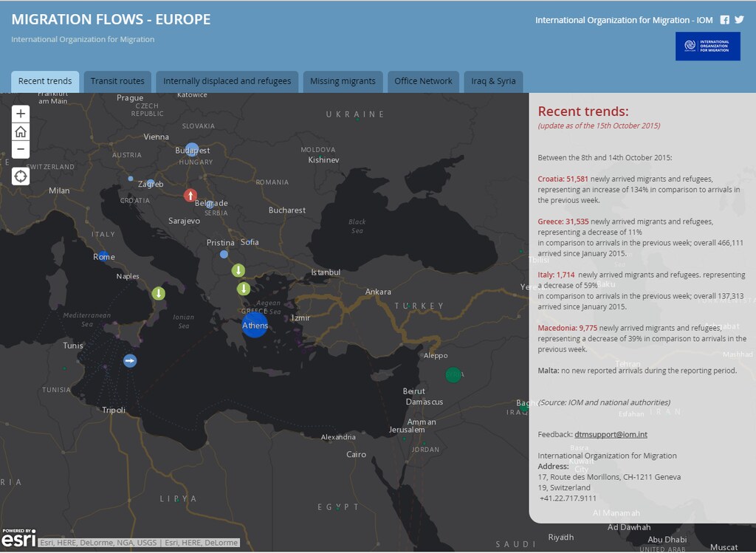This screenshot has height=553, width=756.
Task: Click the MIGRATION FLOWS - EUROPE title
Action: 111,19
